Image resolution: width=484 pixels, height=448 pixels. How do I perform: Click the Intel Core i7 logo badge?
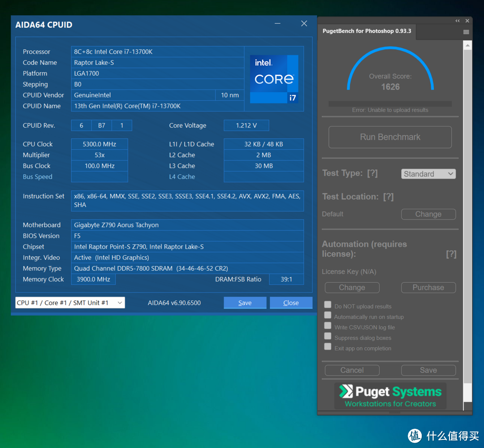(274, 79)
